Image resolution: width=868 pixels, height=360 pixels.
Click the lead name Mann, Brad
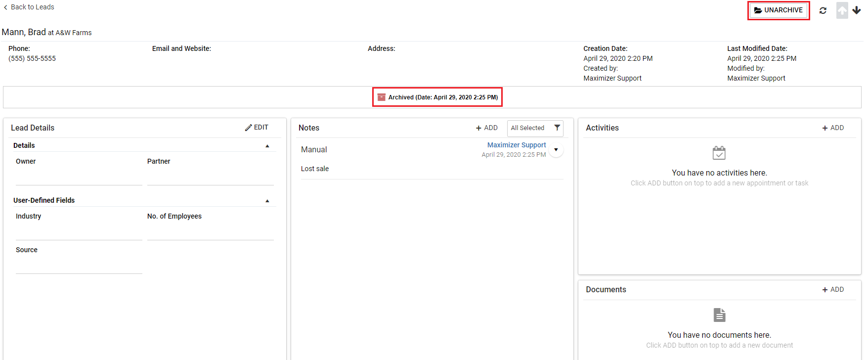[24, 32]
